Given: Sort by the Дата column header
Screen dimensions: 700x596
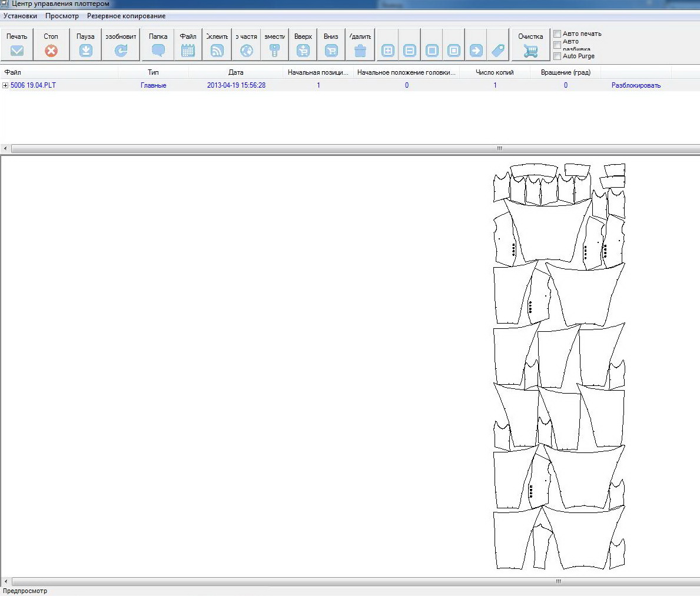Looking at the screenshot, I should pos(235,72).
